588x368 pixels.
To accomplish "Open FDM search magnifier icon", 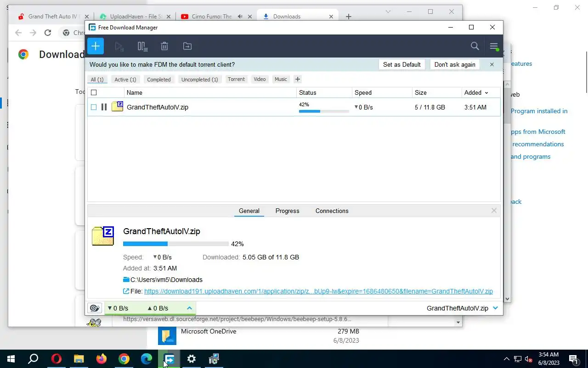I will click(x=475, y=46).
